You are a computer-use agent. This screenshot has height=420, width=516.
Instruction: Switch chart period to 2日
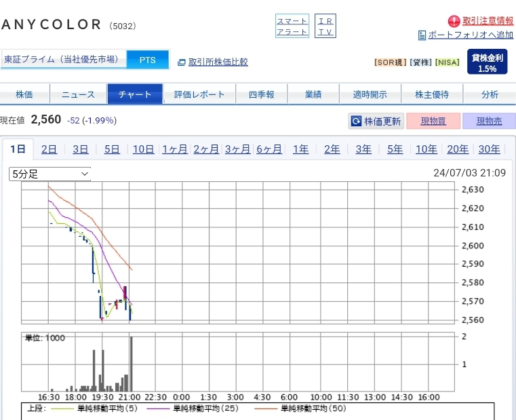pyautogui.click(x=49, y=149)
